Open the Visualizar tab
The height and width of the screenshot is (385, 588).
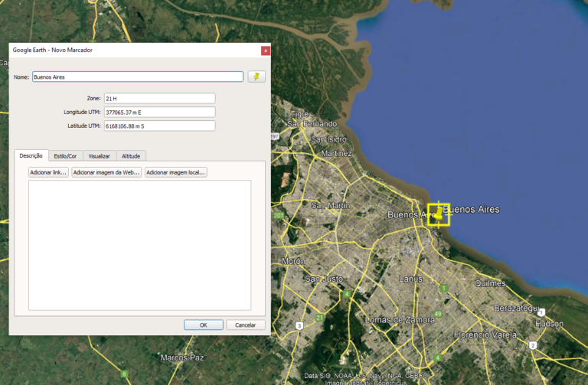(99, 155)
